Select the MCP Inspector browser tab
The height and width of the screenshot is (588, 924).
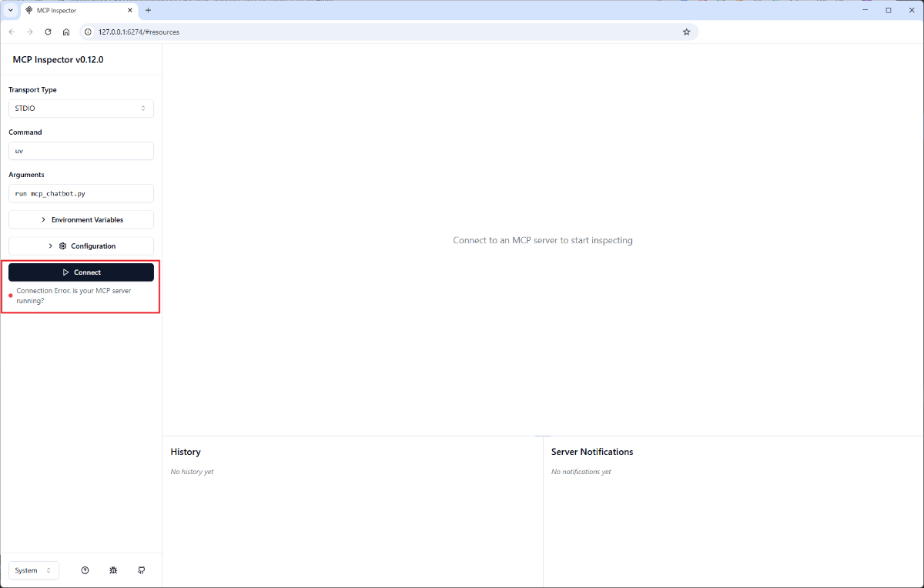(79, 10)
